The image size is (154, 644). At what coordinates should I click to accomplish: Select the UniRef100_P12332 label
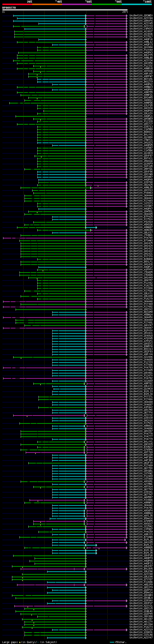tap(141, 66)
